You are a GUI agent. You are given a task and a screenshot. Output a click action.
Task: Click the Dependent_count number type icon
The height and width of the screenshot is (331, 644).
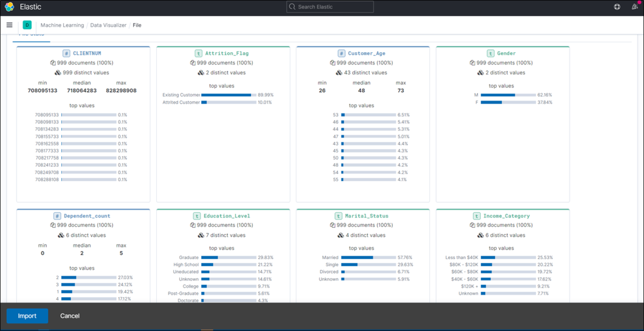click(57, 216)
